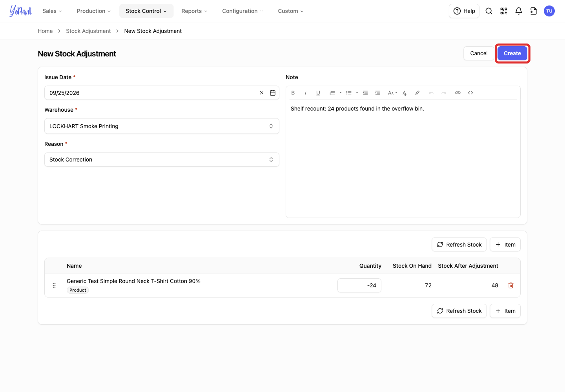Open the Production menu
Screen dimensions: 565x392
click(94, 11)
